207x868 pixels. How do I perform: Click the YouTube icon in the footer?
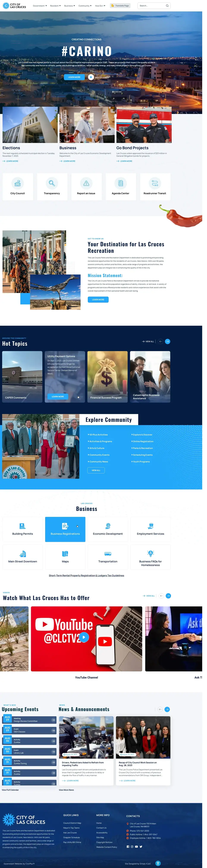pyautogui.click(x=136, y=846)
